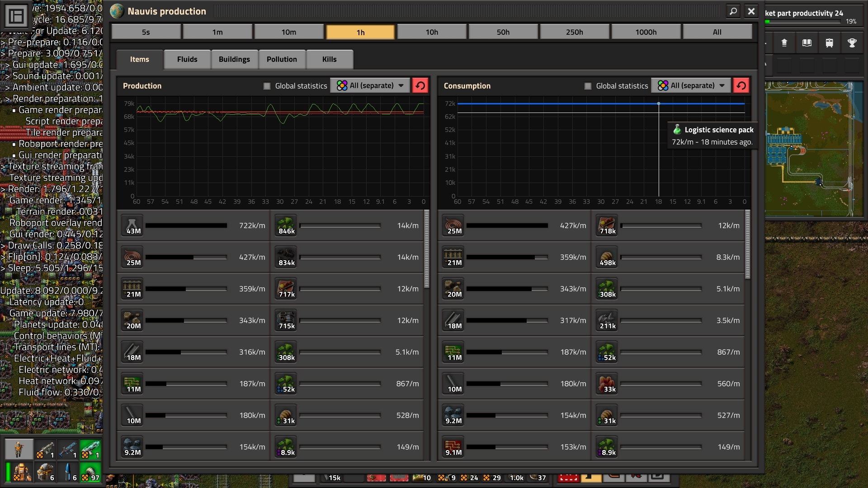Screen dimensions: 868x488
Task: Switch to the Buildings tab
Action: coord(234,59)
